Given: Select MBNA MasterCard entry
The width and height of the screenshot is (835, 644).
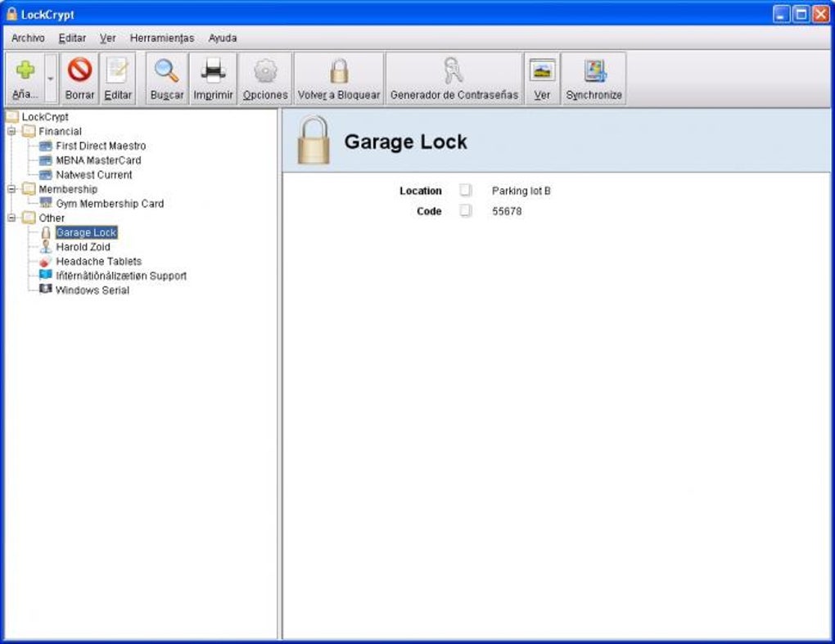Looking at the screenshot, I should pyautogui.click(x=98, y=160).
